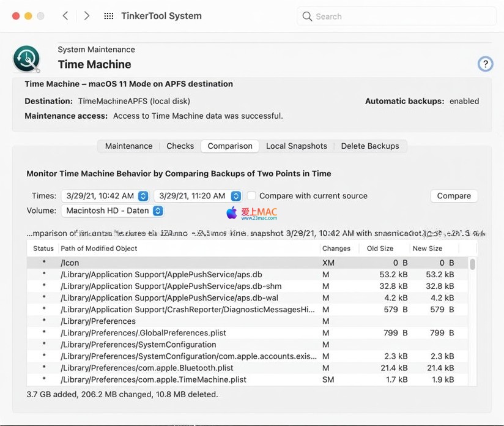Open help with the question mark button

coord(485,64)
